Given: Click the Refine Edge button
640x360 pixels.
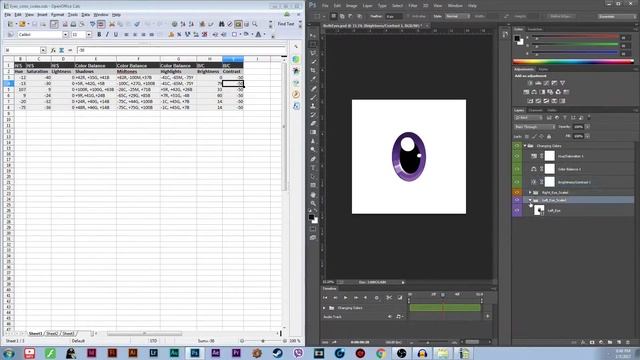Looking at the screenshot, I should pyautogui.click(x=560, y=16).
